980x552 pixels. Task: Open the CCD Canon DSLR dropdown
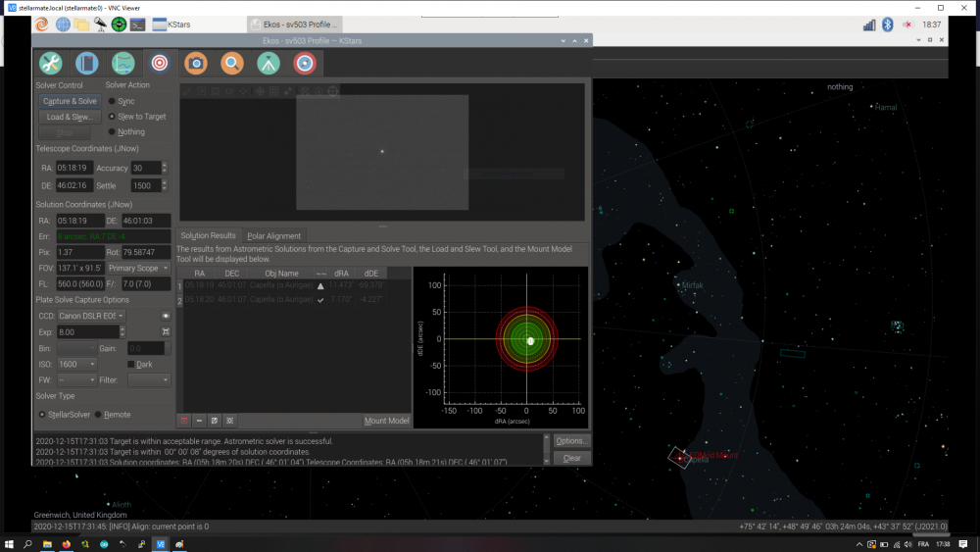pos(90,316)
